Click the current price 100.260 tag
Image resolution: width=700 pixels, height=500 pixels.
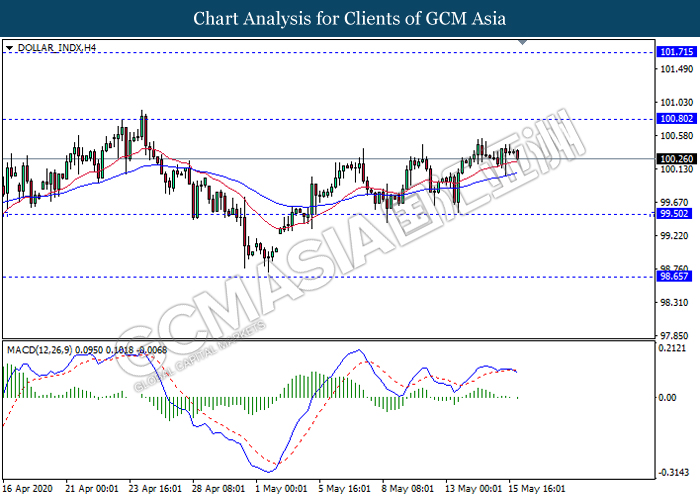pos(673,159)
